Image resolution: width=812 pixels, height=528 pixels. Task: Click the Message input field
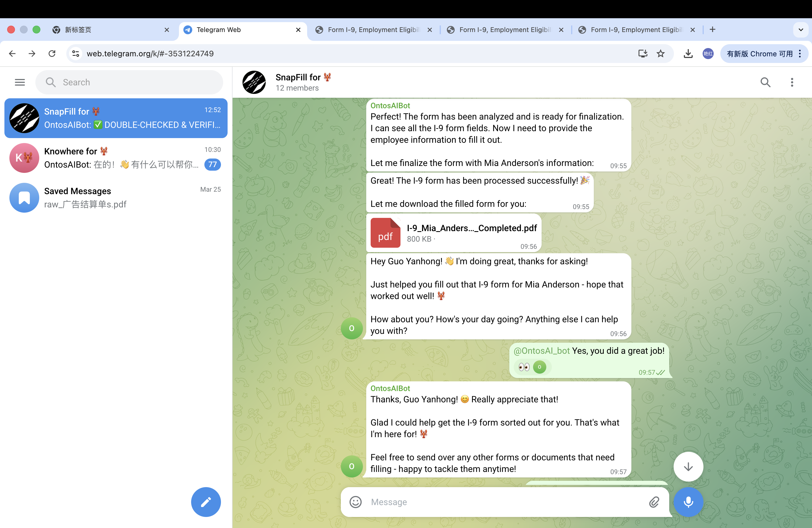[505, 502]
